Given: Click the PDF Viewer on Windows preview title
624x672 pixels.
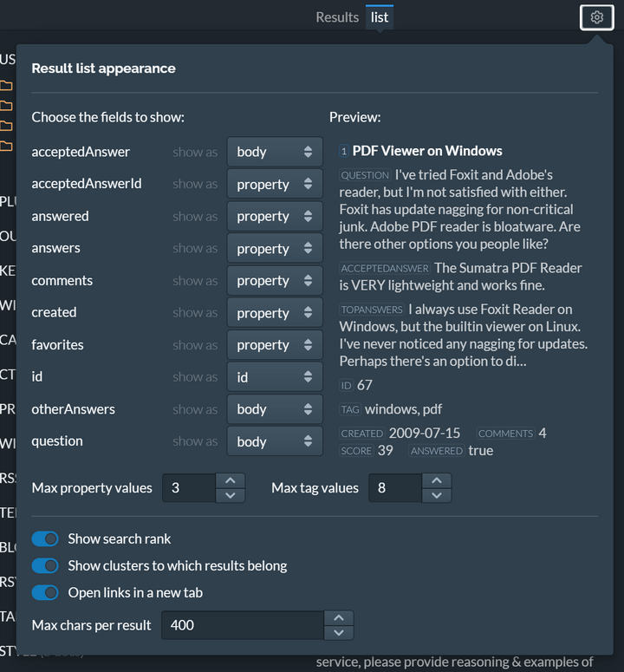Looking at the screenshot, I should click(427, 151).
